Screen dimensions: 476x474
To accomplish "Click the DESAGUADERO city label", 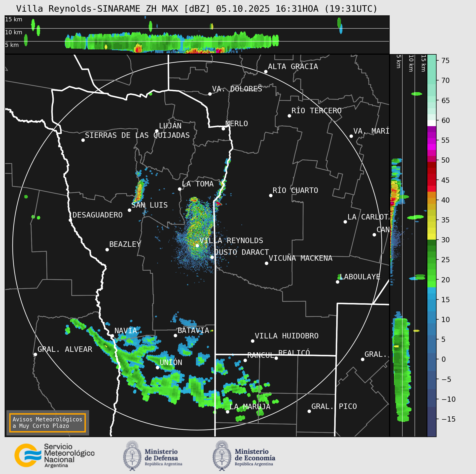I will pos(98,215).
